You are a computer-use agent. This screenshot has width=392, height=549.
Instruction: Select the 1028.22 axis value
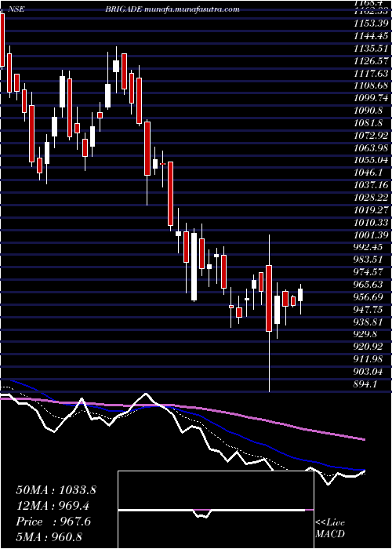click(372, 198)
